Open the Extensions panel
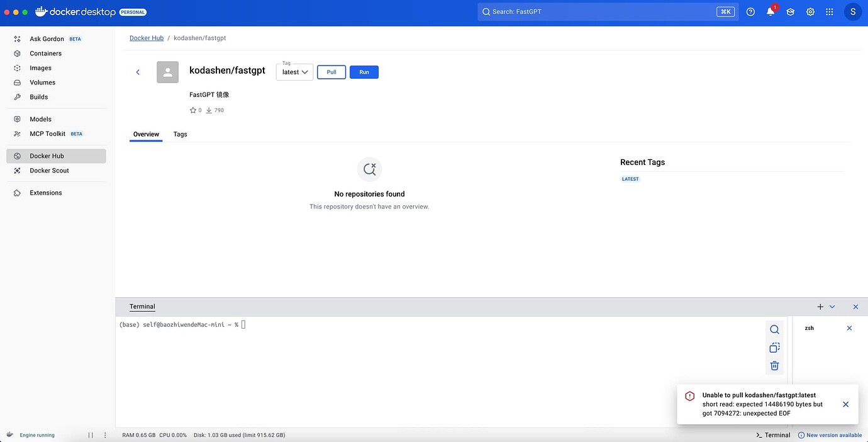Screen dimensions: 868x442 pyautogui.click(x=45, y=193)
